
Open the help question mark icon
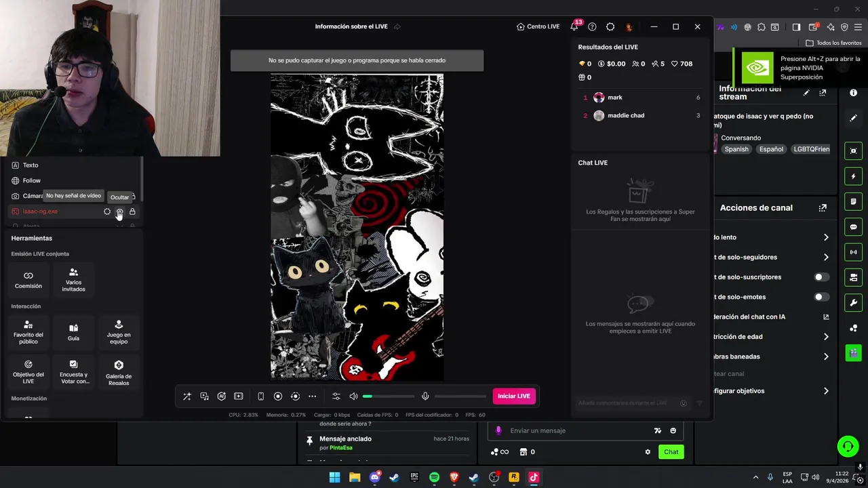(x=592, y=26)
